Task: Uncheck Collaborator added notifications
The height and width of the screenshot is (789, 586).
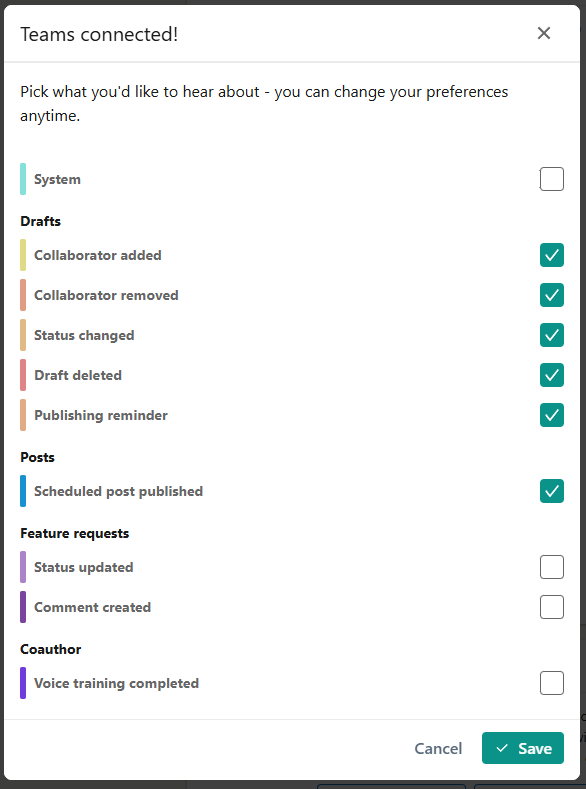Action: (x=552, y=255)
